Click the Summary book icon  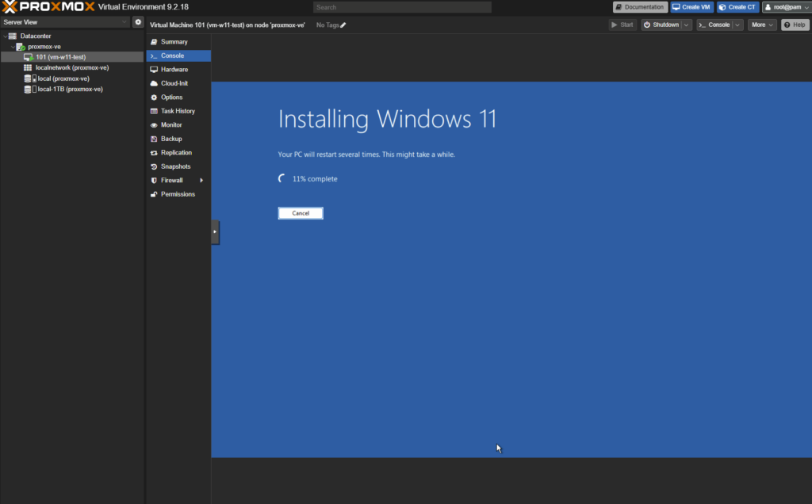(154, 42)
